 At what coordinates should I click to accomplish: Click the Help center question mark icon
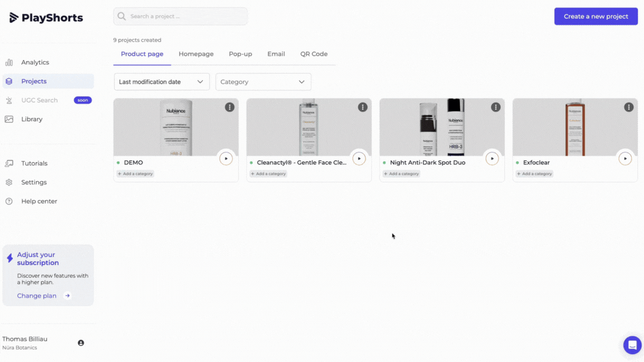(x=9, y=201)
